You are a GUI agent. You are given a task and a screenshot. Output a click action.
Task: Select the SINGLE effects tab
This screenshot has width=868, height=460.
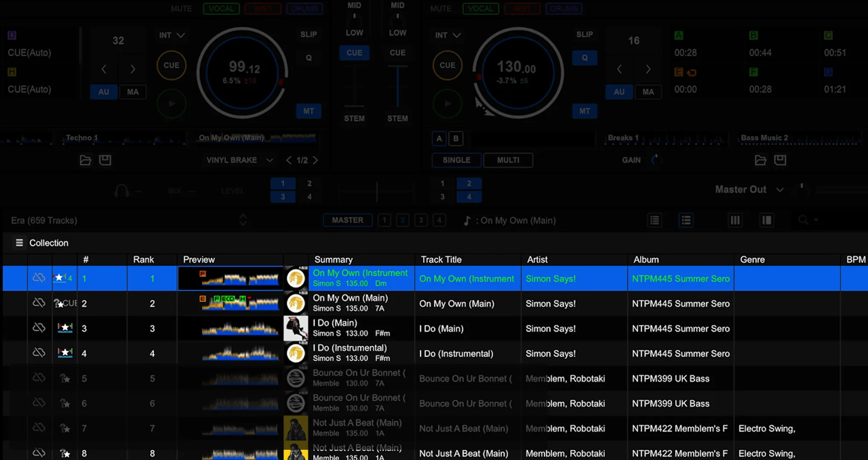pyautogui.click(x=456, y=160)
